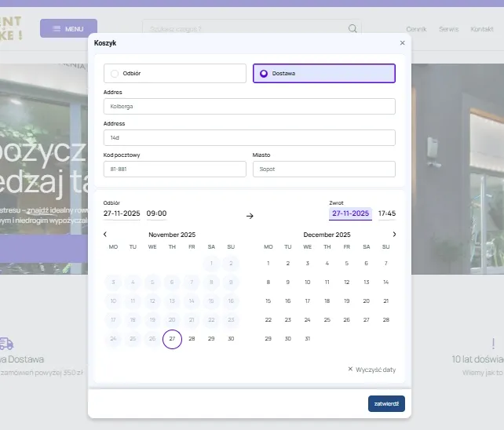
Task: Click the delivery truck icon
Action: (6, 344)
